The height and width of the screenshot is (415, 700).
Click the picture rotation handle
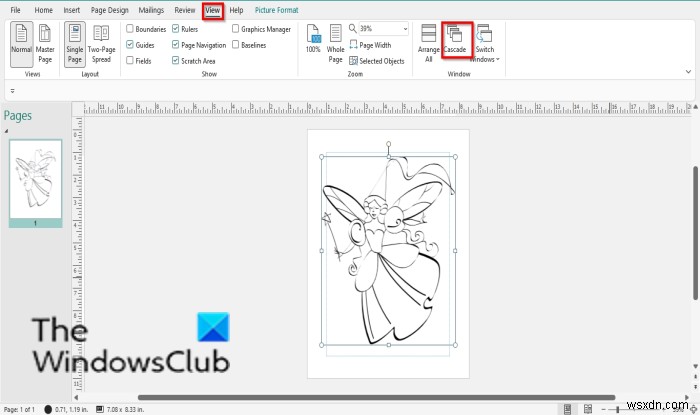(388, 144)
